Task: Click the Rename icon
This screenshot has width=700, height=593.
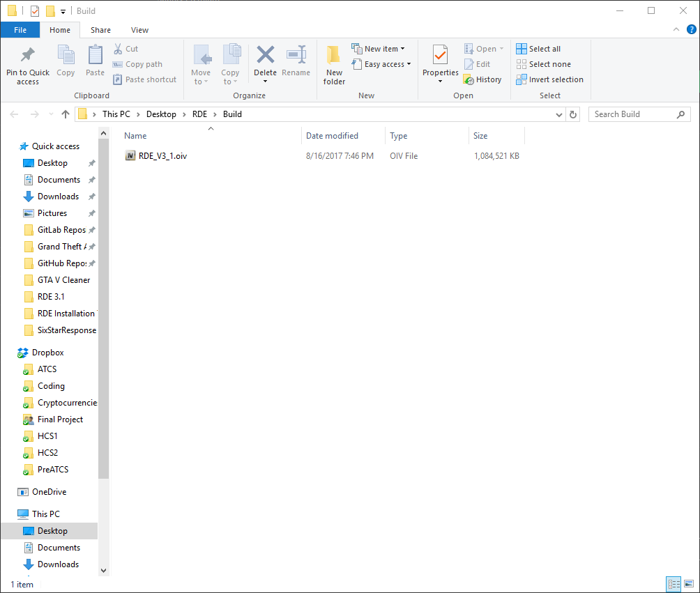Action: pos(296,54)
